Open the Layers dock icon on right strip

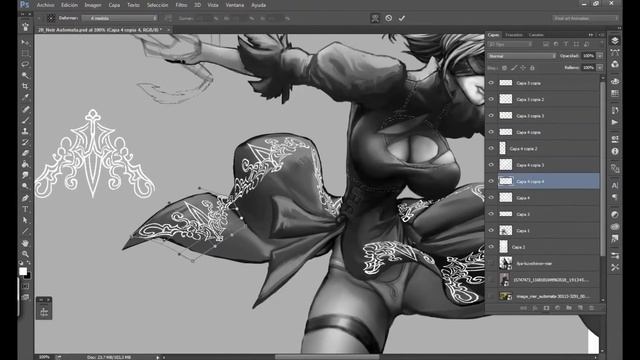pyautogui.click(x=615, y=40)
